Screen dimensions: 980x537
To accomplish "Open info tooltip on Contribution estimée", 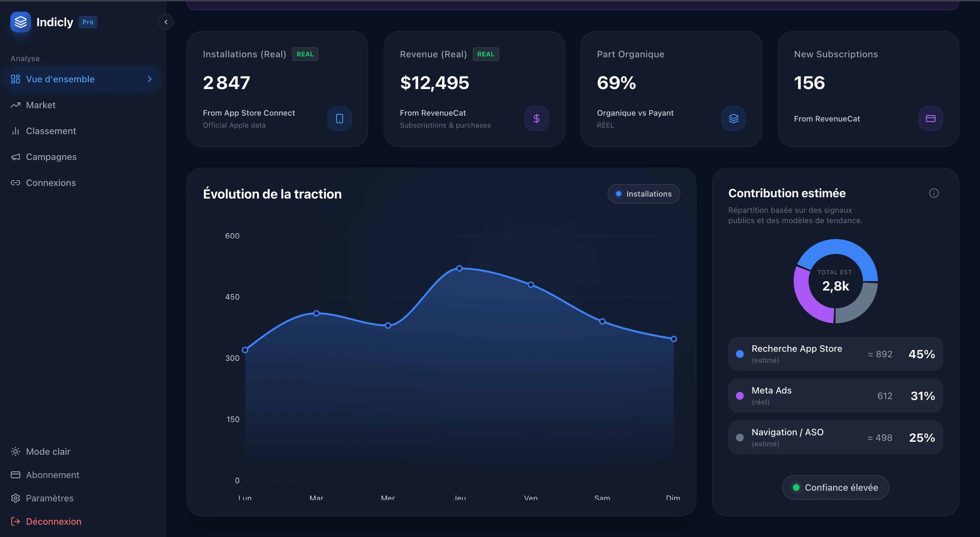I will [x=934, y=193].
